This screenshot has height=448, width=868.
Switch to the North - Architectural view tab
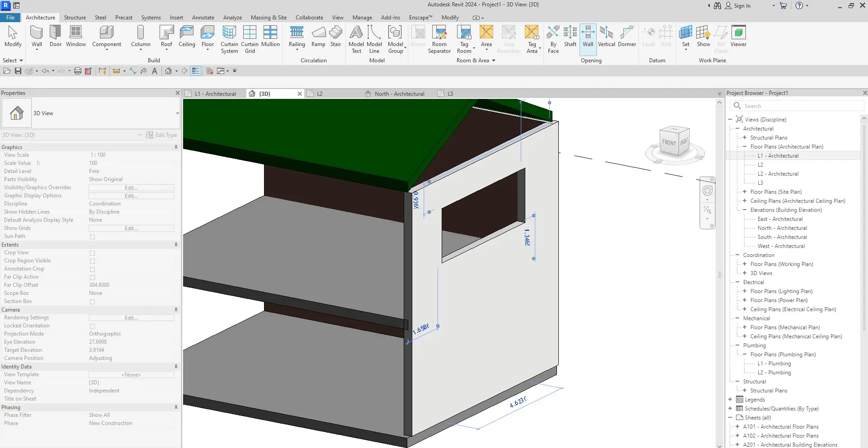tap(399, 94)
